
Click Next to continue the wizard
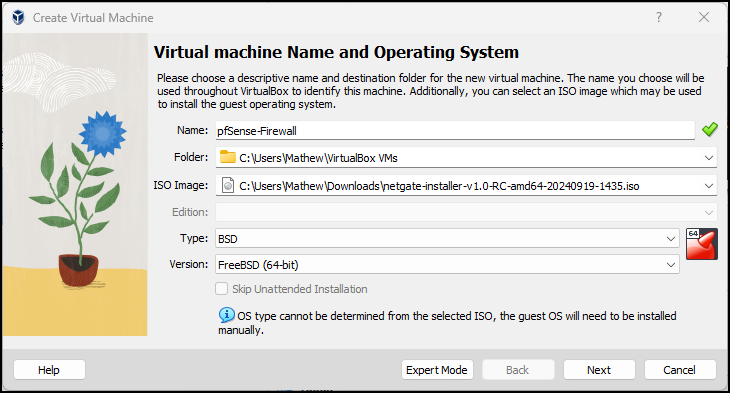click(599, 370)
